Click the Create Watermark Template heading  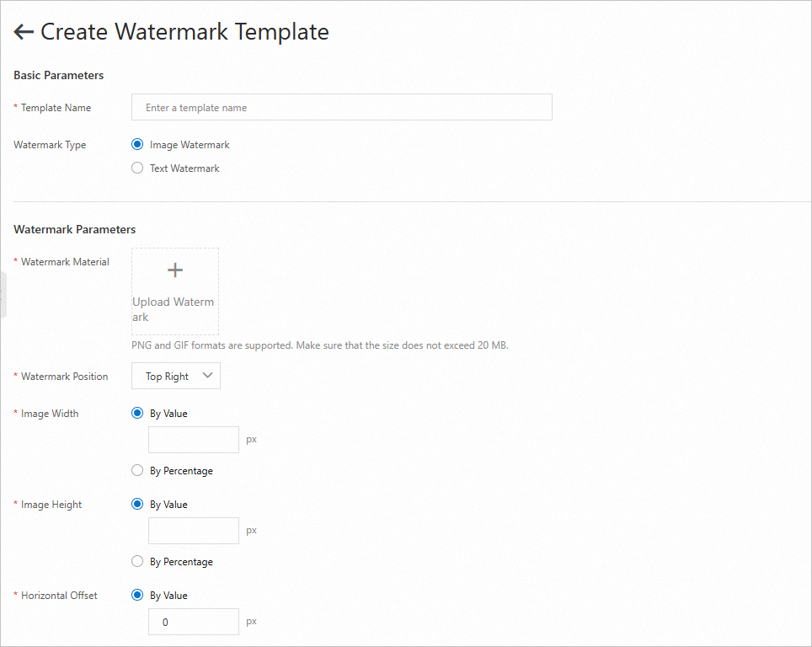[184, 32]
